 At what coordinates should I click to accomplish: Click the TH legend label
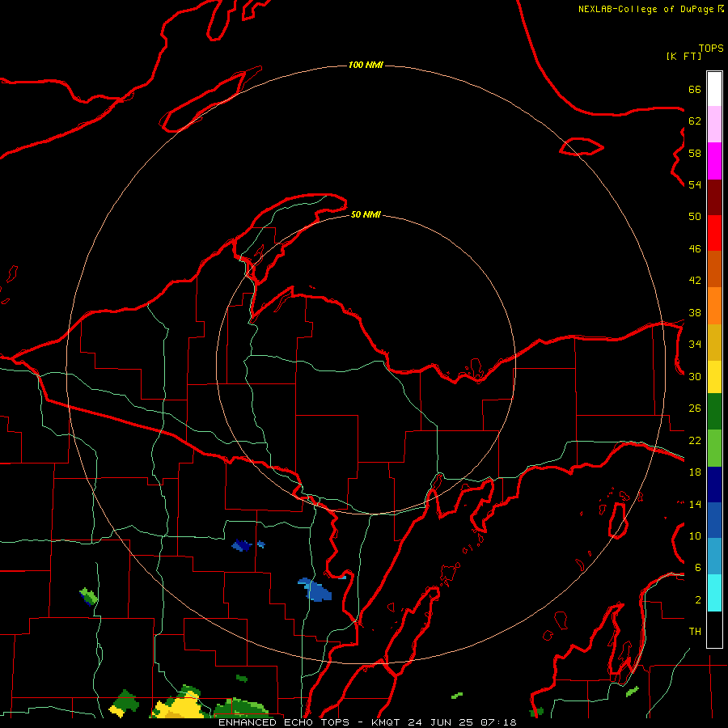coord(695,632)
